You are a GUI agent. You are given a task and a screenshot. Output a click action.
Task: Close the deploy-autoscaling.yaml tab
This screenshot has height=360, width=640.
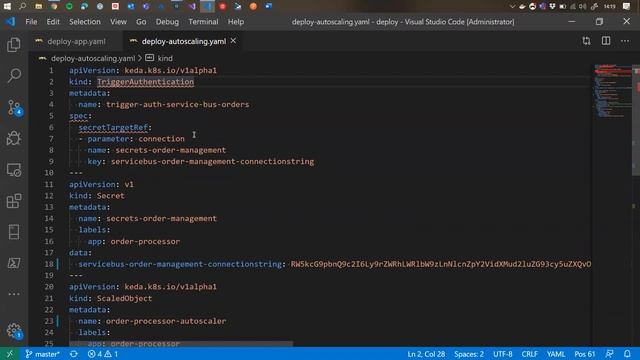tap(233, 41)
